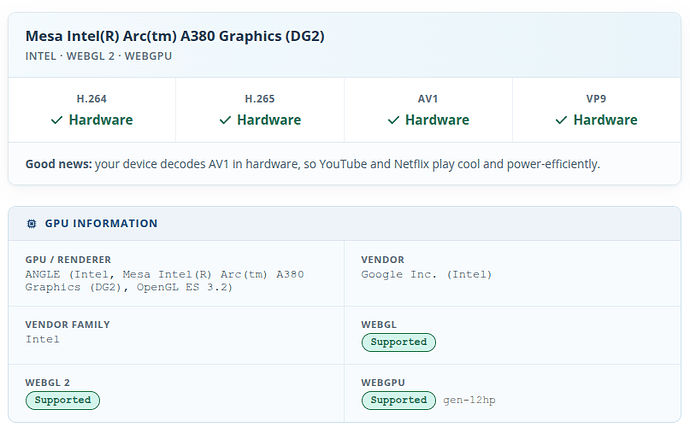690x433 pixels.
Task: Click the AV1 hardware checkmark icon
Action: tap(393, 120)
